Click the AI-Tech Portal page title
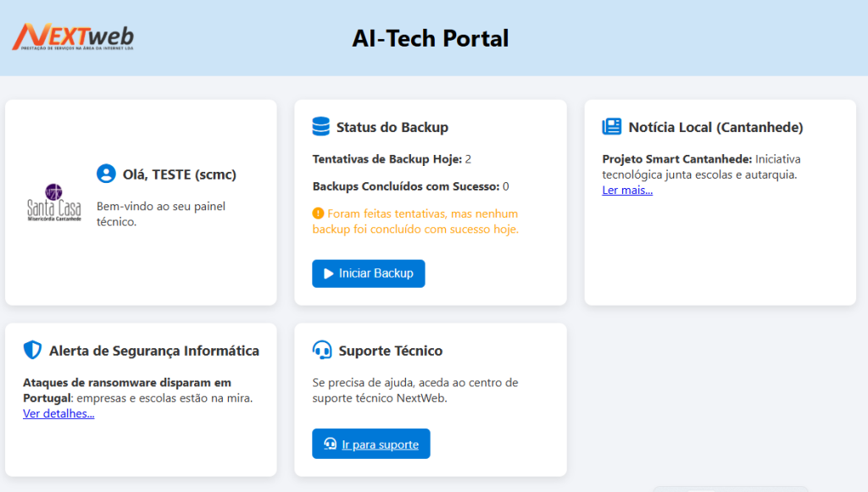This screenshot has height=492, width=868. click(431, 38)
